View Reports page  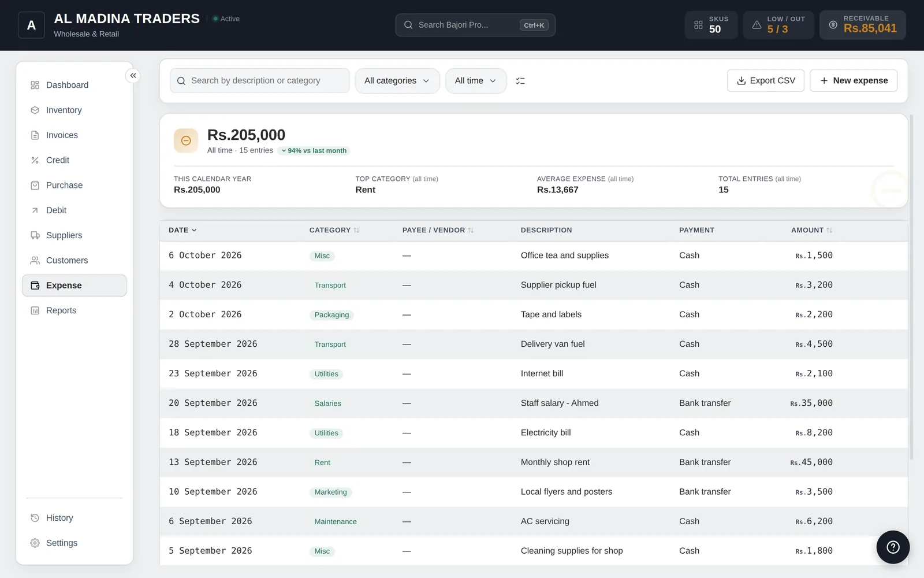[74, 310]
